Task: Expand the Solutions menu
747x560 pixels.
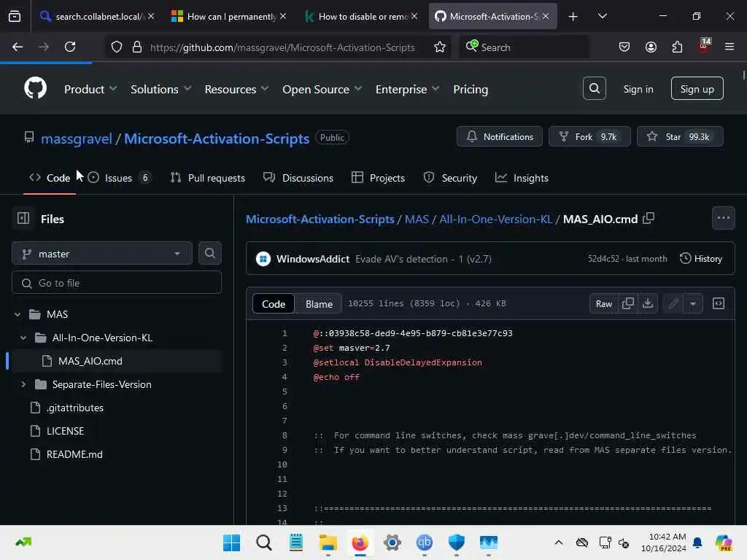Action: point(160,89)
